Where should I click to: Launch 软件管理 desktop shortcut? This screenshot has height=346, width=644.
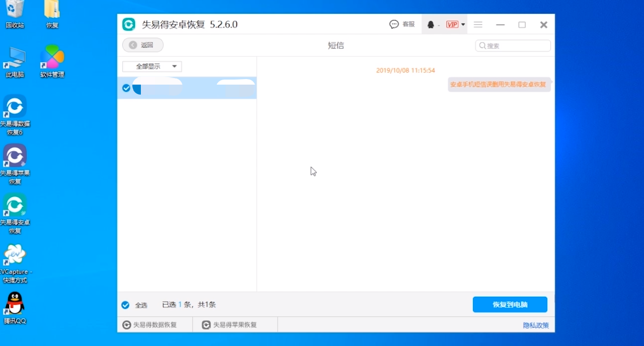(52, 62)
